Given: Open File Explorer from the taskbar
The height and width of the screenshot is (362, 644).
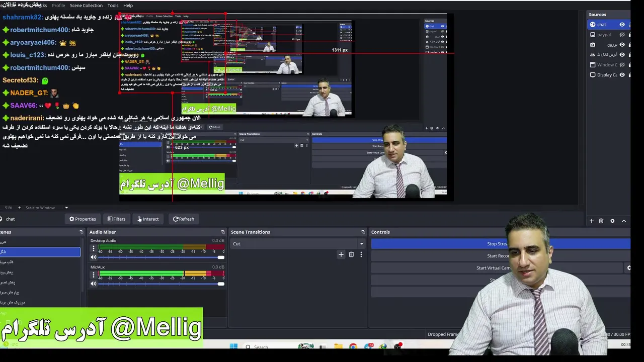Looking at the screenshot, I should pos(338,347).
